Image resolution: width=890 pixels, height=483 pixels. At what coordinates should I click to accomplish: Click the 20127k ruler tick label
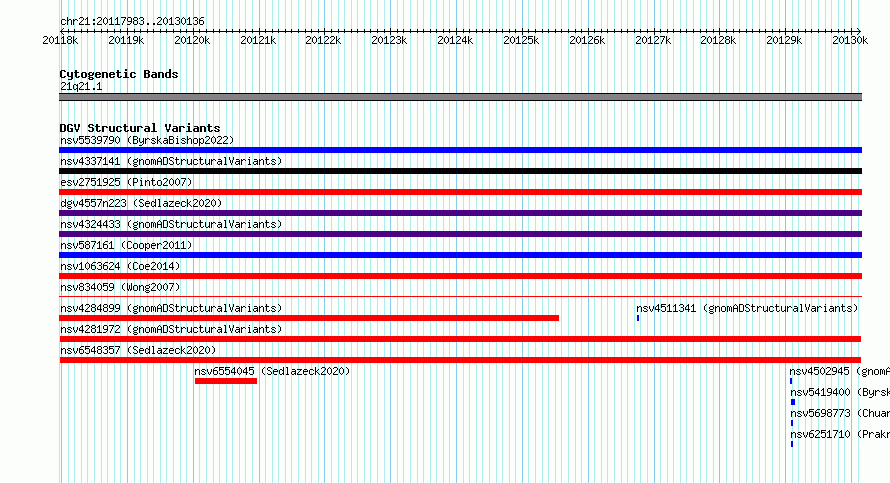point(653,40)
